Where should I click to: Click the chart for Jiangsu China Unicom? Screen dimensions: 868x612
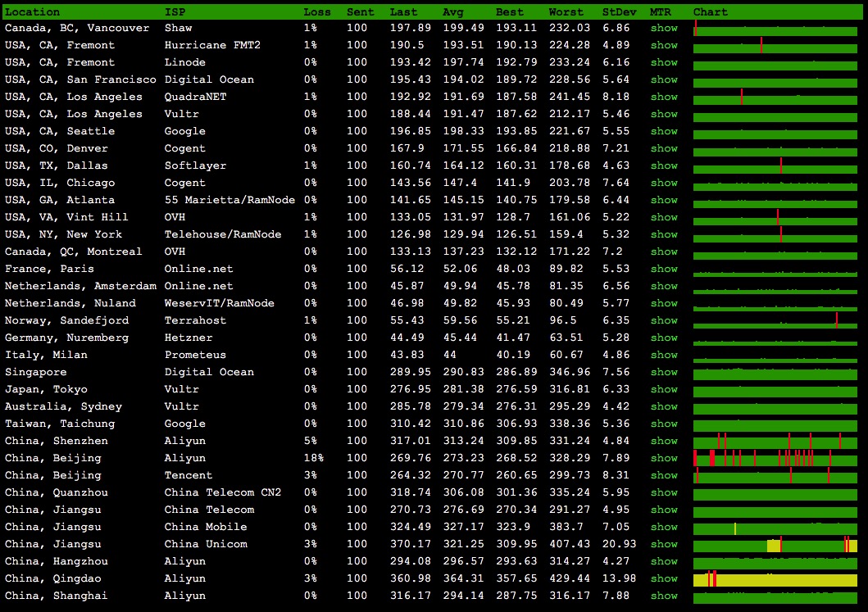pos(775,544)
